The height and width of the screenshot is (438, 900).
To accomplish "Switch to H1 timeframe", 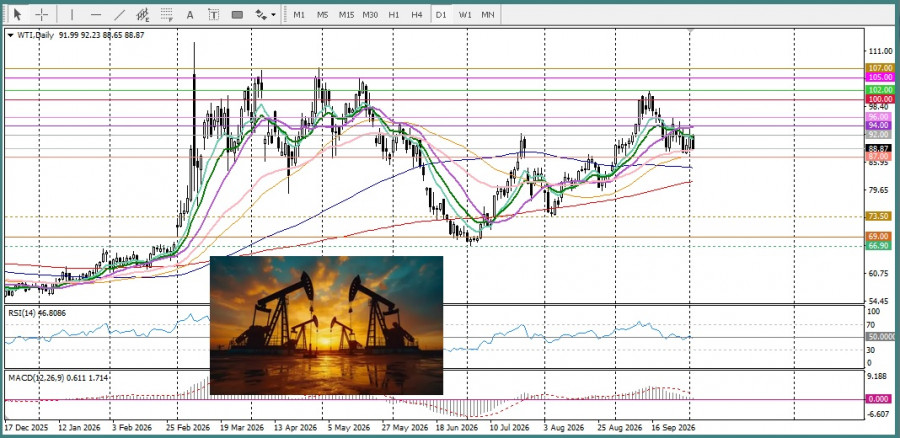I will click(x=394, y=15).
